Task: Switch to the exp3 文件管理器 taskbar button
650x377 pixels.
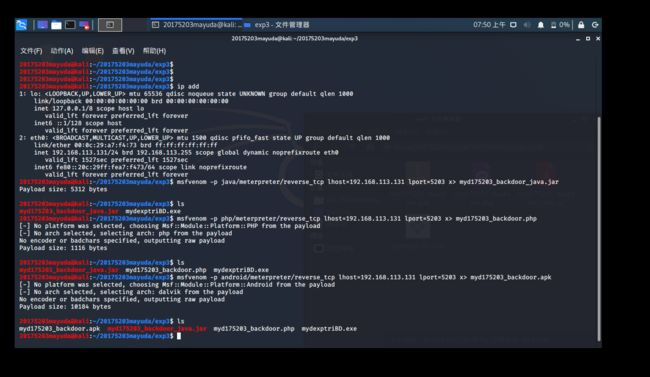Action: click(x=277, y=25)
